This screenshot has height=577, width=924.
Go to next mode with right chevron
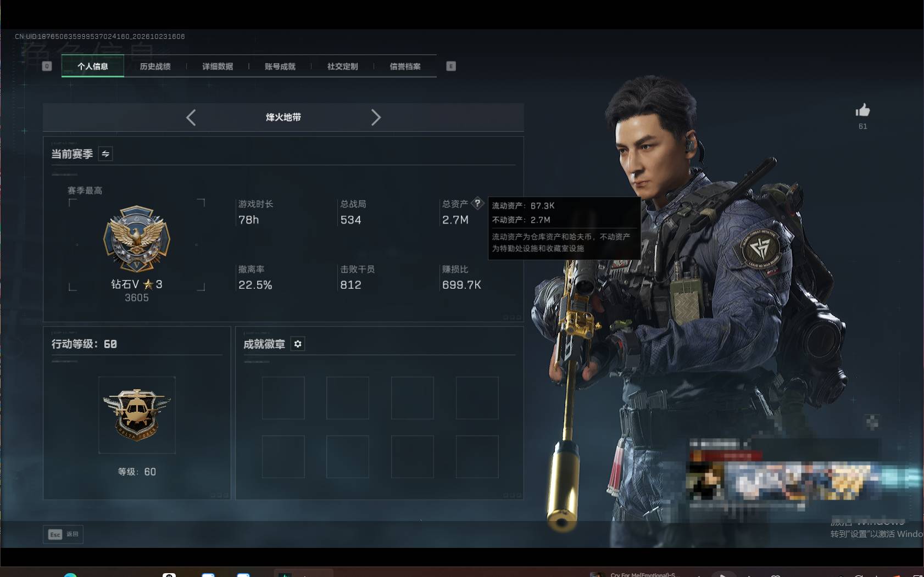376,117
